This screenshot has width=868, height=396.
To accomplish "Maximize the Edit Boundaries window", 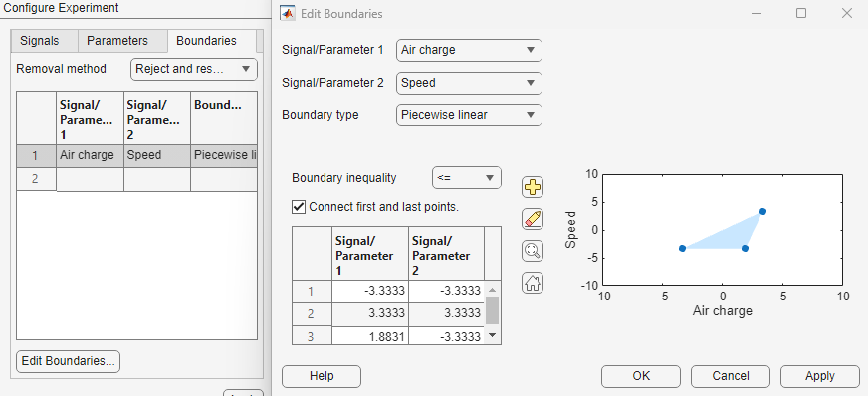I will 801,13.
